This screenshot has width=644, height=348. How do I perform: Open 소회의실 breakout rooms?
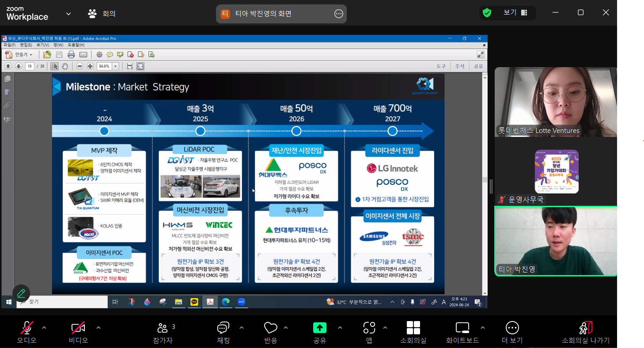413,332
